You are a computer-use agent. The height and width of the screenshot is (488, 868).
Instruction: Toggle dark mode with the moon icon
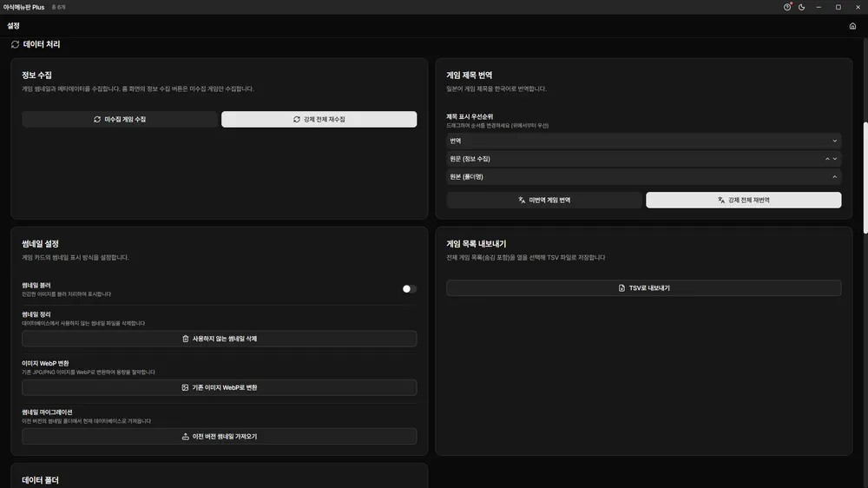tap(801, 7)
